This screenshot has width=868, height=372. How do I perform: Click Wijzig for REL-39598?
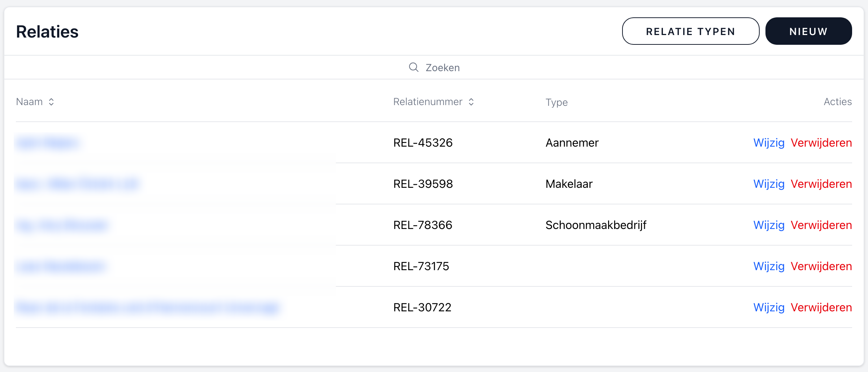point(769,184)
